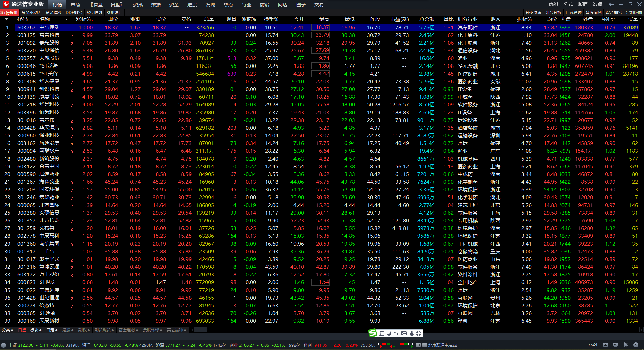The width and height of the screenshot is (644, 350).
Task: Click the question mark help icon beside 买量
Action: [x=641, y=19]
